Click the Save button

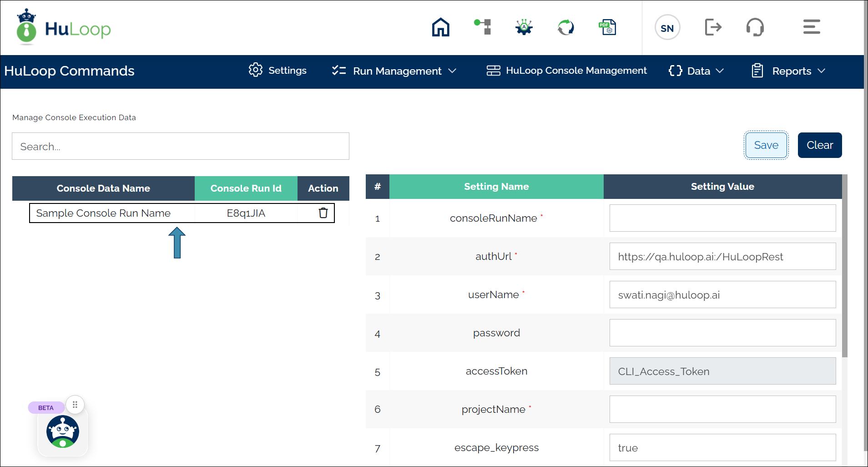pos(766,145)
